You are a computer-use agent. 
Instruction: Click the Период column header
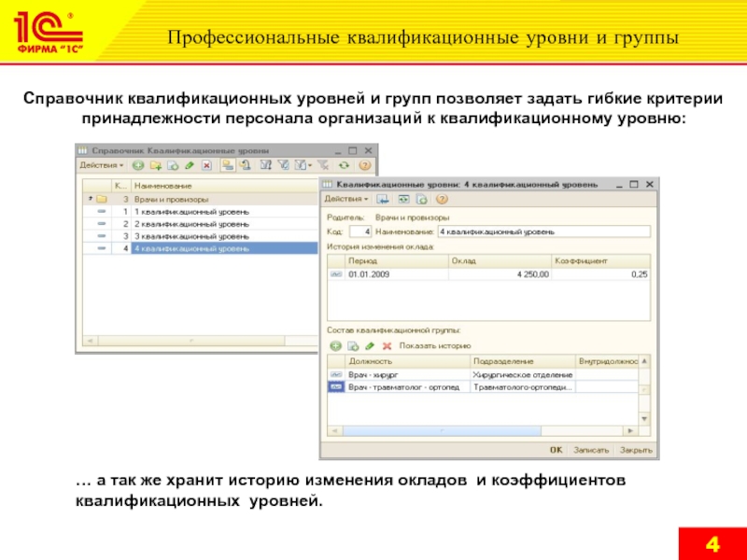[x=396, y=261]
